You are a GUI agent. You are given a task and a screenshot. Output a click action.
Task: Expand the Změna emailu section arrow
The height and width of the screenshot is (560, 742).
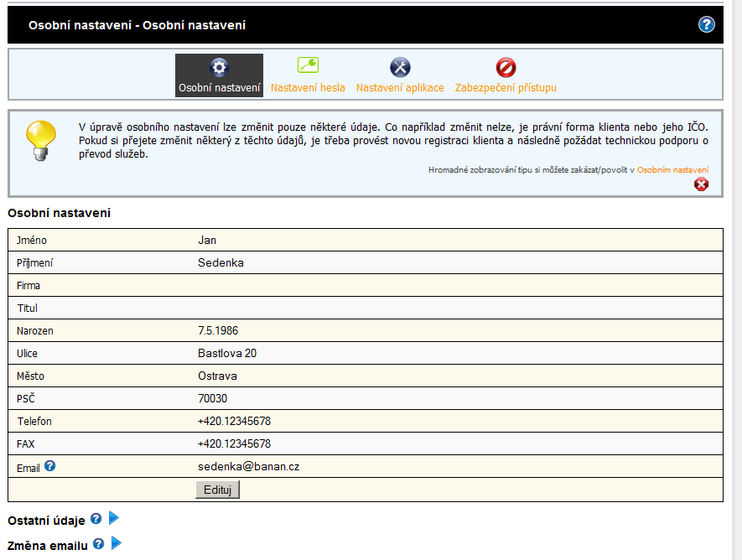click(x=117, y=544)
